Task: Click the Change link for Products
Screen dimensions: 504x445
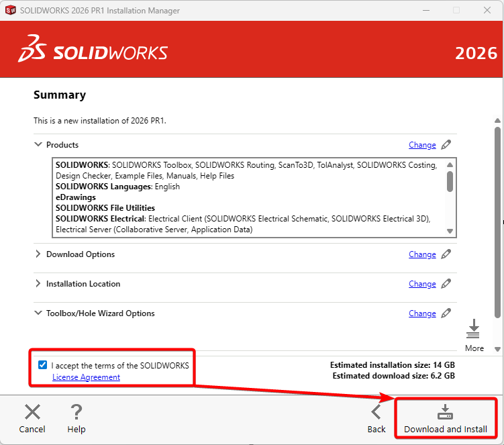Action: click(422, 145)
